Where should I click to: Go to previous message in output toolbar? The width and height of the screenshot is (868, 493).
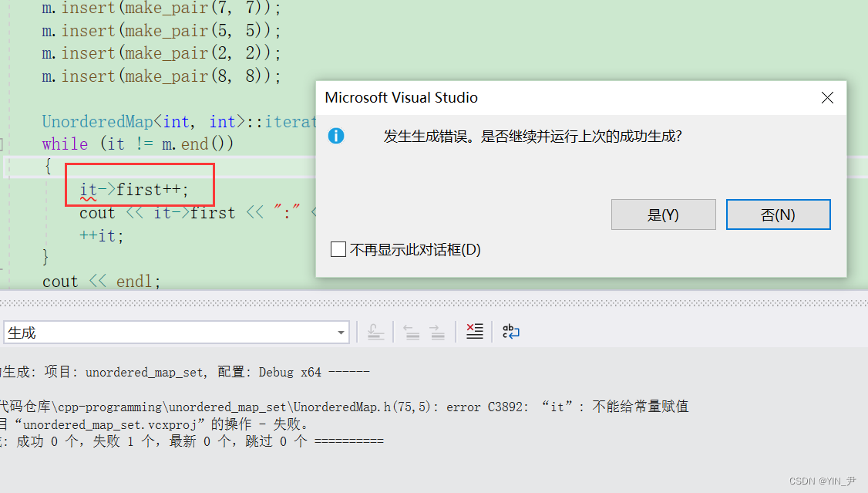[412, 332]
